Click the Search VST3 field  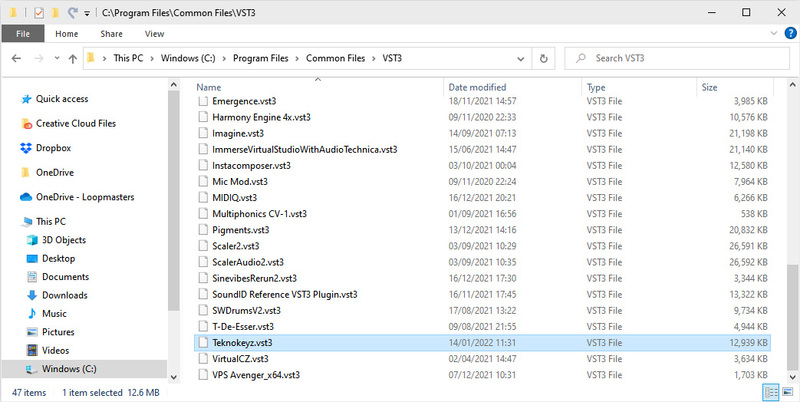click(677, 58)
